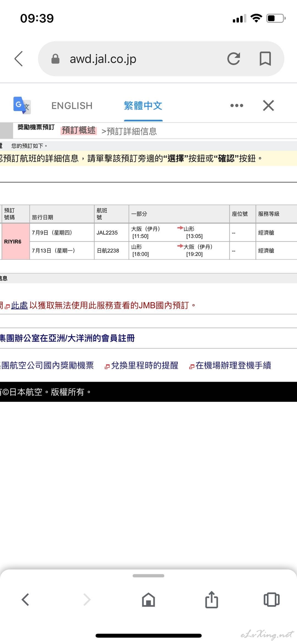
Task: Select the 預訂概述 breadcrumb step
Action: point(79,130)
